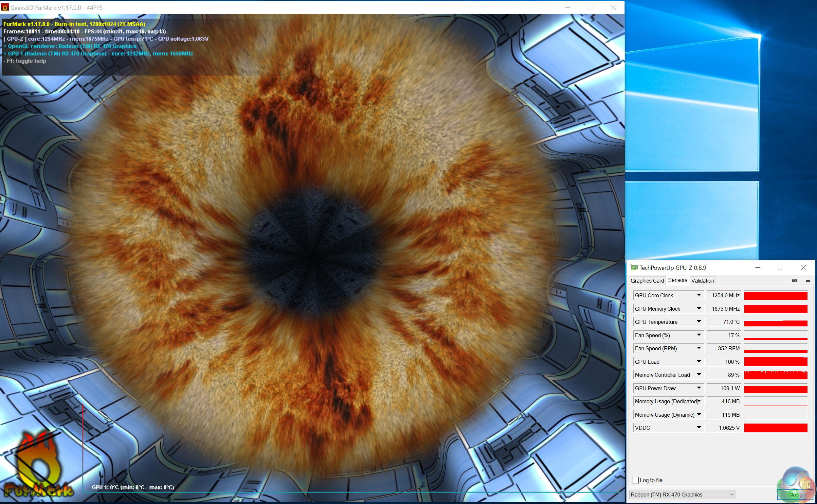Click the FurMark flame icon in title bar
This screenshot has width=817, height=504.
(5, 7)
